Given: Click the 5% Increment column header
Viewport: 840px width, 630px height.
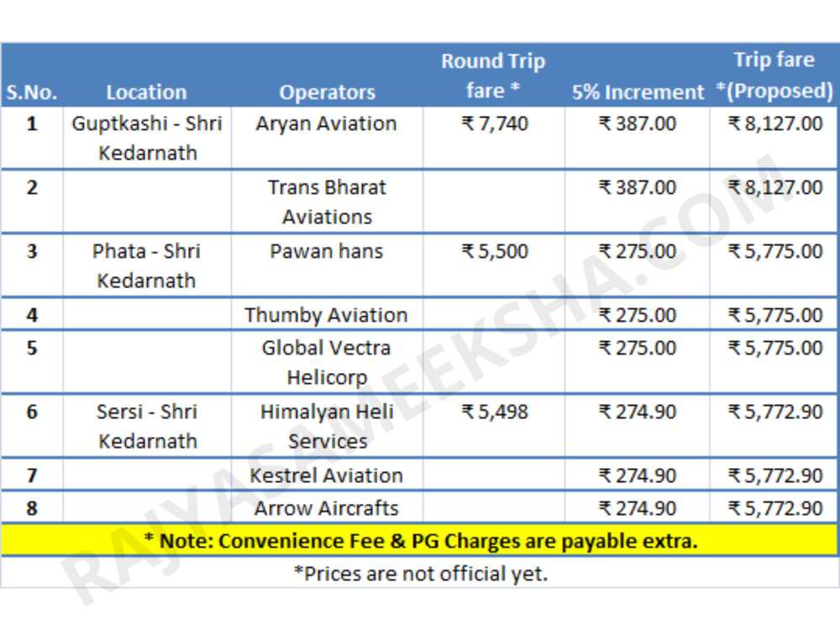Looking at the screenshot, I should 638,92.
